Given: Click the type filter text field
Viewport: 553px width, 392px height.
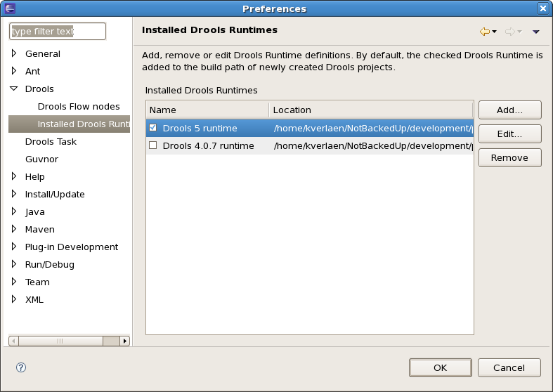Looking at the screenshot, I should (57, 32).
